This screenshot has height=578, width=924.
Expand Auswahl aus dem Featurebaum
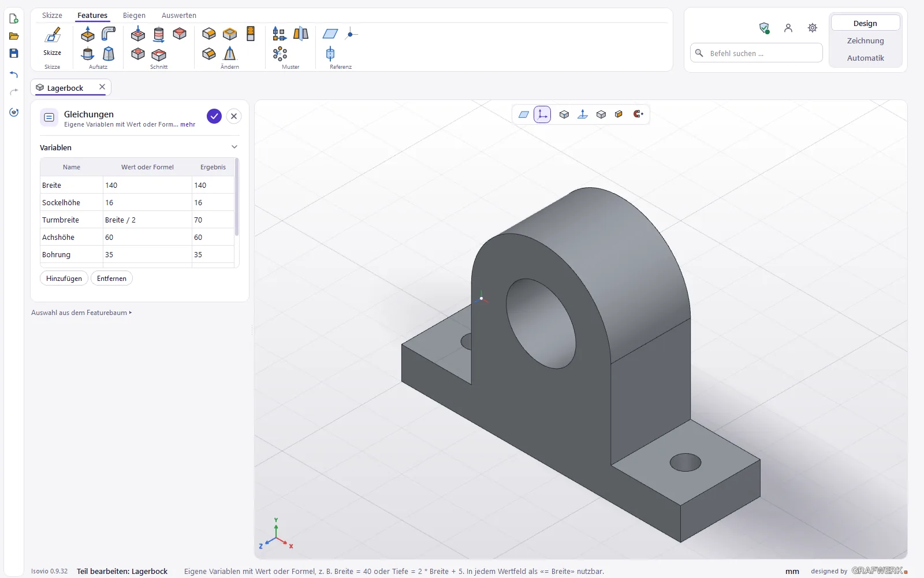81,313
